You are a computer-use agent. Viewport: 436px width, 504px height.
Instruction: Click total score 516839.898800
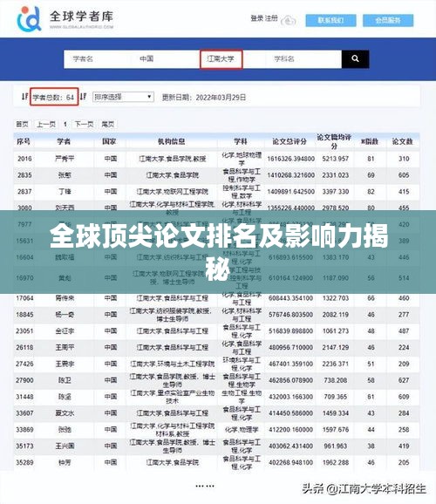(x=290, y=331)
